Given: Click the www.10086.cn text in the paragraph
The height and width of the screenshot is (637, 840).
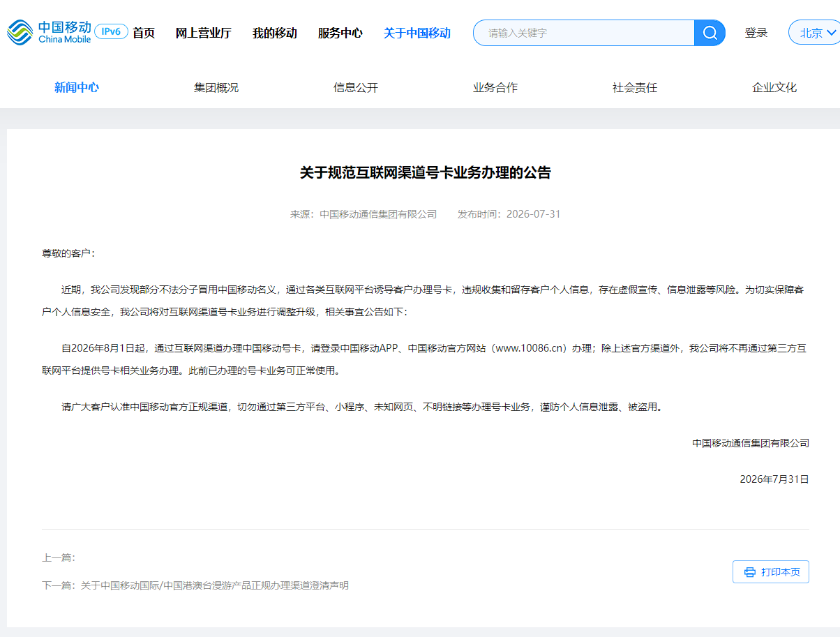Looking at the screenshot, I should 529,348.
